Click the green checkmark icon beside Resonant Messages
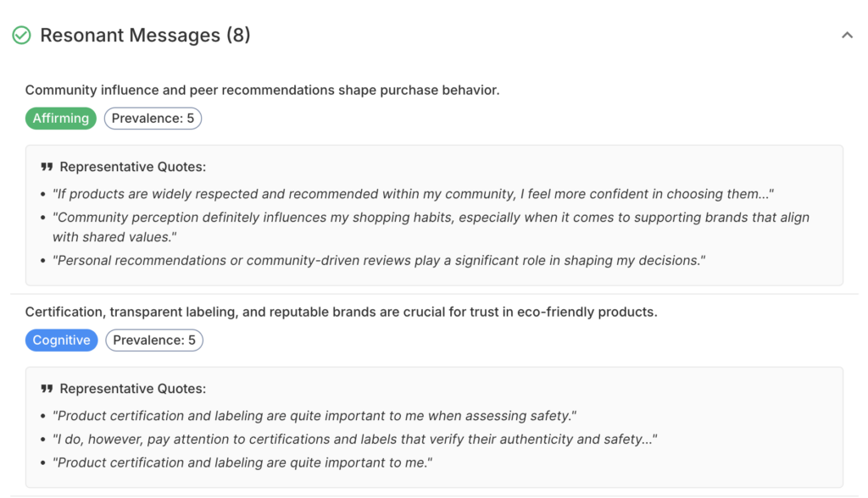 tap(21, 36)
